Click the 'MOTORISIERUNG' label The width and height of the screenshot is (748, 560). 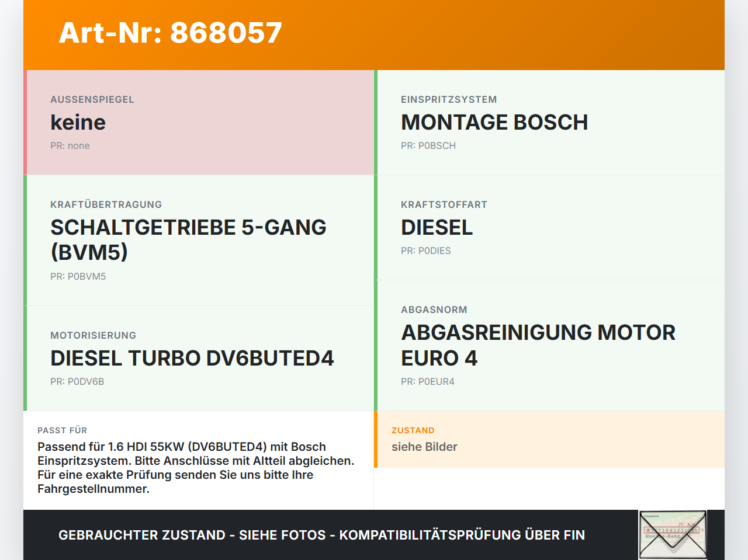tap(93, 335)
